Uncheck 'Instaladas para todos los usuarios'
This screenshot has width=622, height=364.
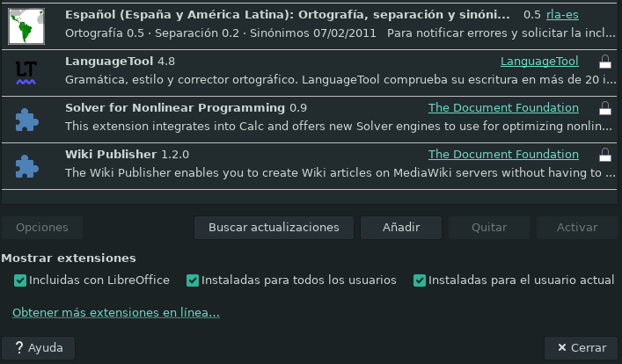tap(193, 280)
